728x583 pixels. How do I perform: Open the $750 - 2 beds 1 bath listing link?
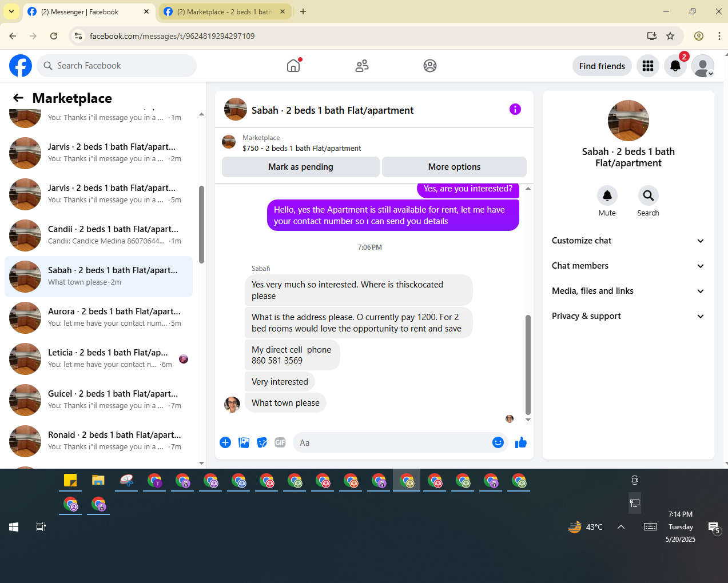301,148
